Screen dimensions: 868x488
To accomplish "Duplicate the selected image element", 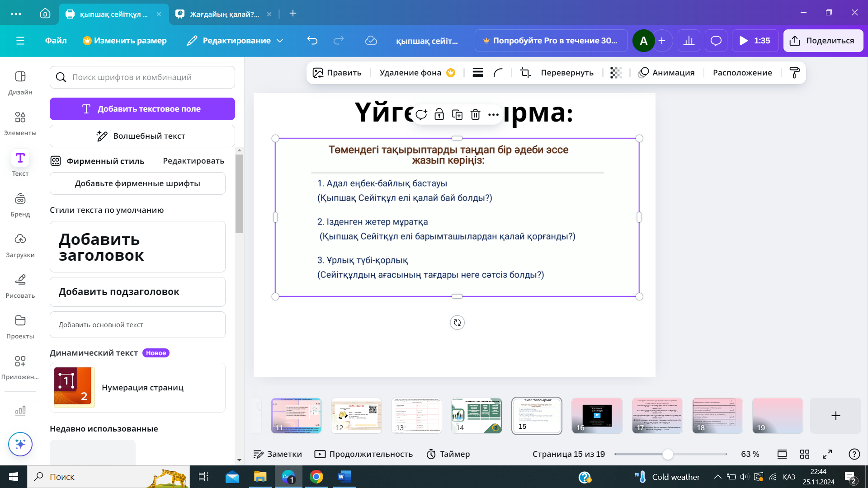I will pos(457,114).
